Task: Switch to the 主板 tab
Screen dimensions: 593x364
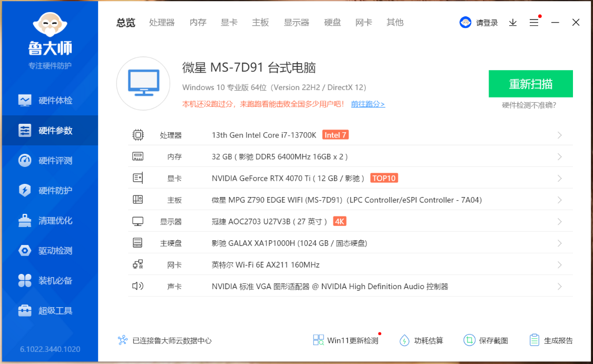Action: point(260,23)
